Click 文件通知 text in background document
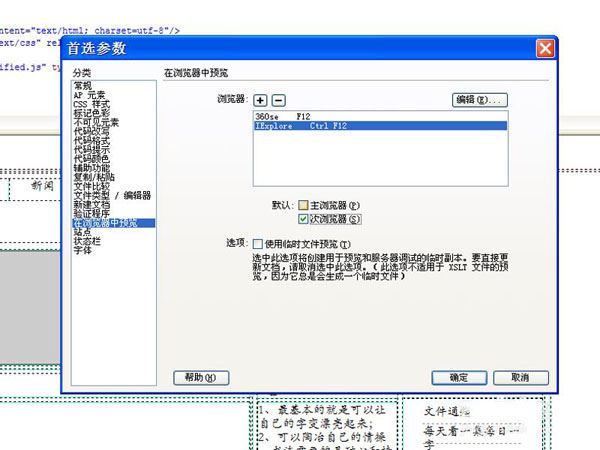 point(446,412)
